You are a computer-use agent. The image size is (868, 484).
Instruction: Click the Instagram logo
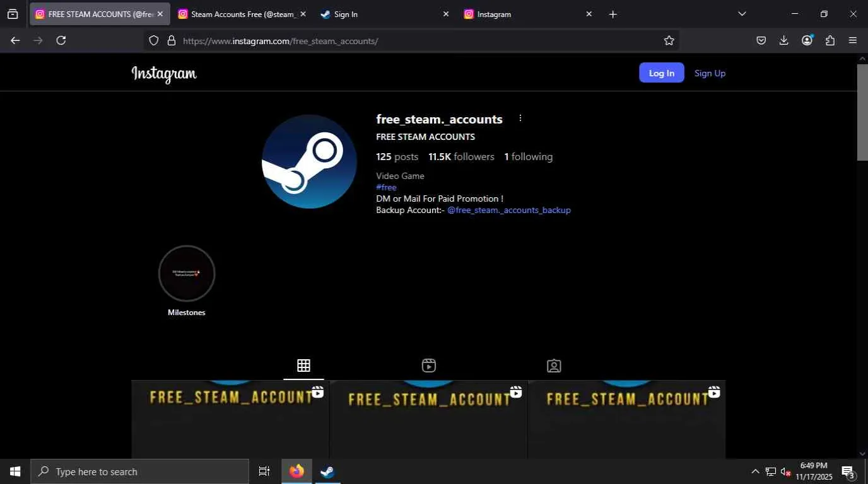[x=164, y=74]
